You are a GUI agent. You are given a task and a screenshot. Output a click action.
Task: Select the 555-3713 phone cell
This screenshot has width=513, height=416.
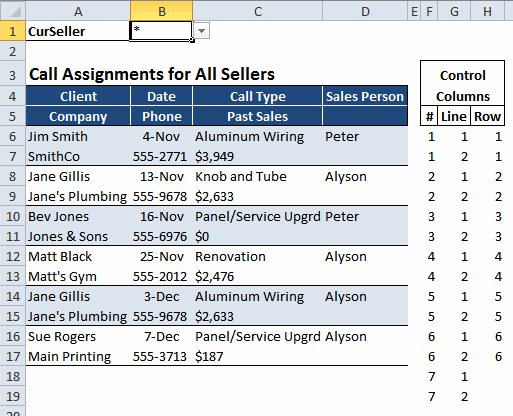(161, 356)
